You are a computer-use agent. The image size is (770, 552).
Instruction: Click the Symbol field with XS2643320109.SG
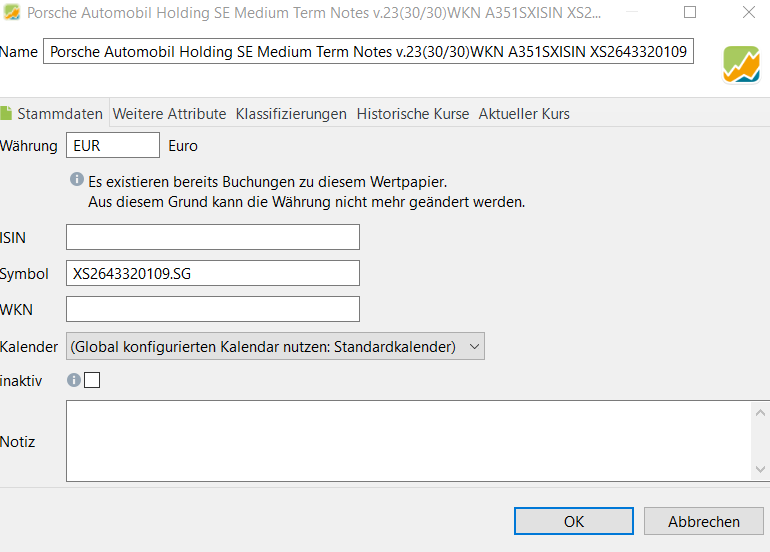pos(213,273)
